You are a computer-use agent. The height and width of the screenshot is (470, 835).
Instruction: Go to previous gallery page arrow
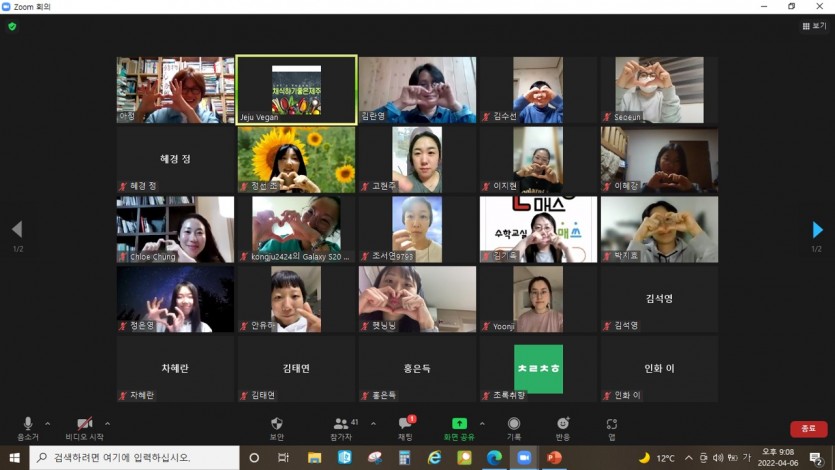pos(17,229)
